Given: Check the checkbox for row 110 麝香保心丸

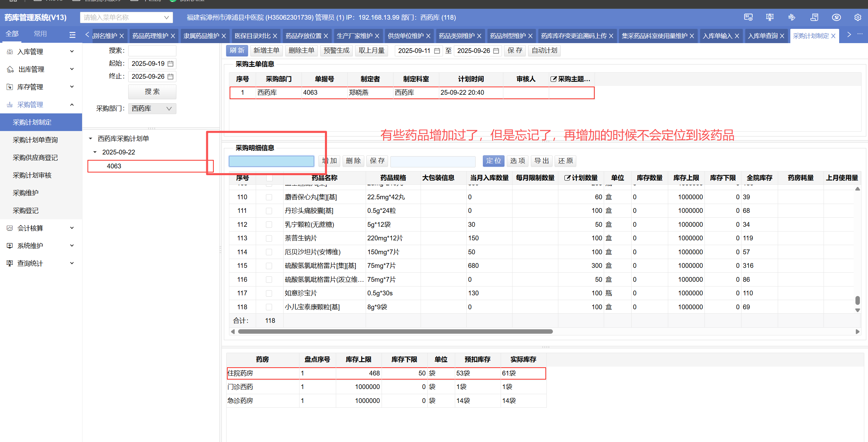Looking at the screenshot, I should pos(269,197).
